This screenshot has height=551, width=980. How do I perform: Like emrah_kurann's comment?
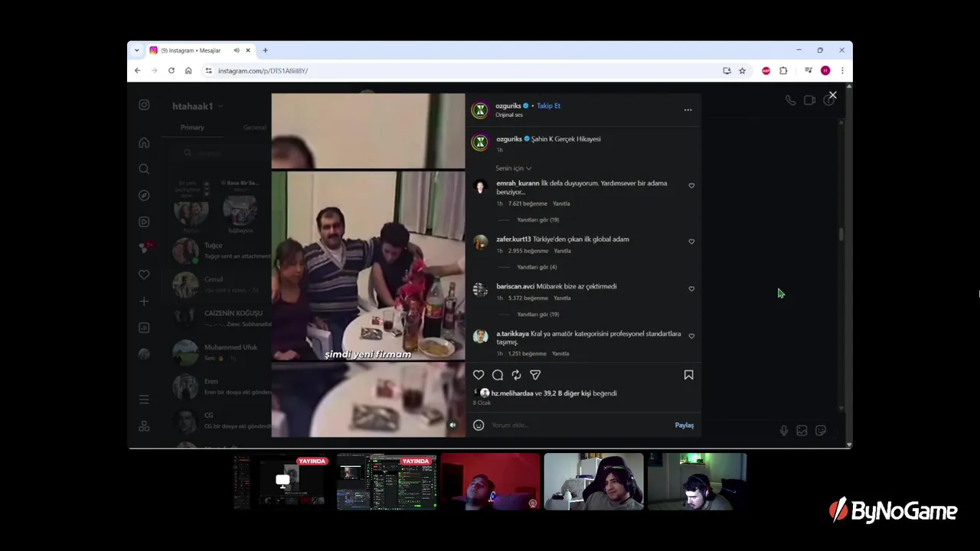(691, 185)
